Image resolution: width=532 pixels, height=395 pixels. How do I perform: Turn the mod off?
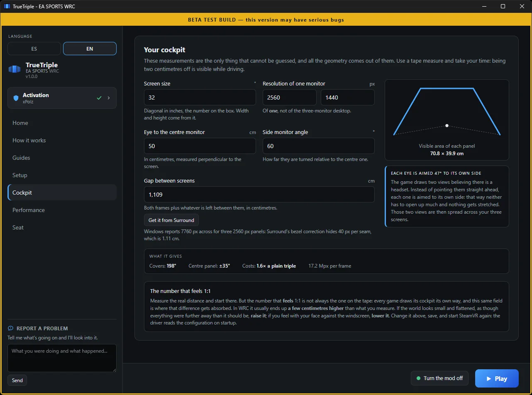[x=439, y=378]
